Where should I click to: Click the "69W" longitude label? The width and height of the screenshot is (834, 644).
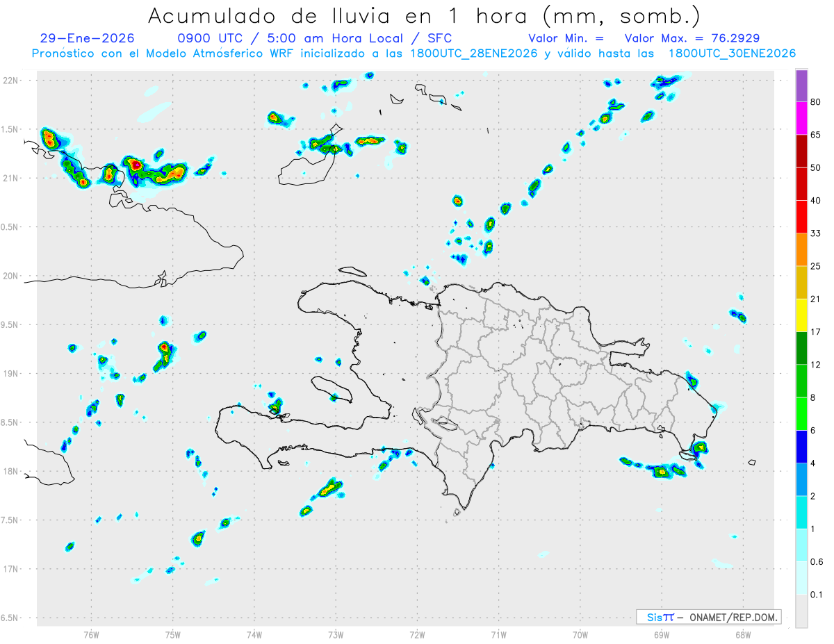pos(662,634)
